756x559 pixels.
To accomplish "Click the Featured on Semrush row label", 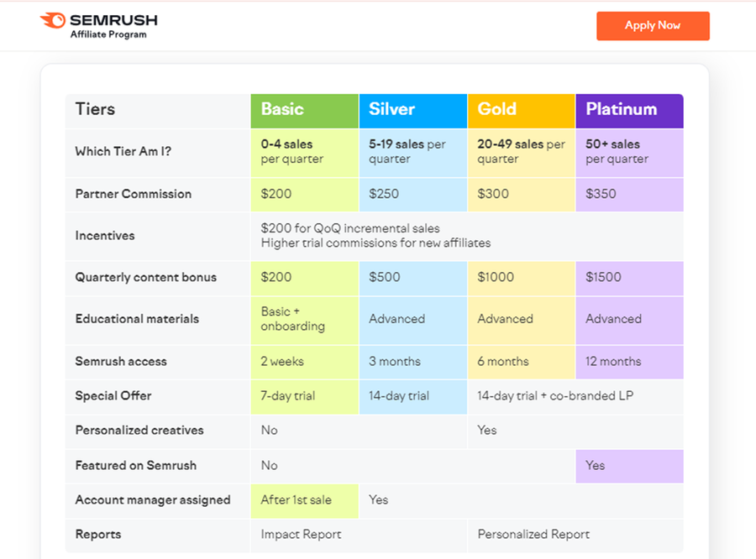I will click(135, 466).
